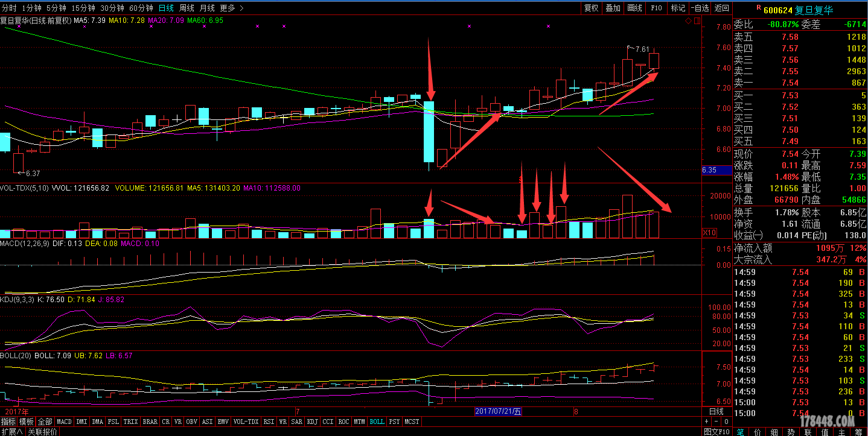Select the TRIX indicator tab
This screenshot has height=436, width=868.
(131, 422)
